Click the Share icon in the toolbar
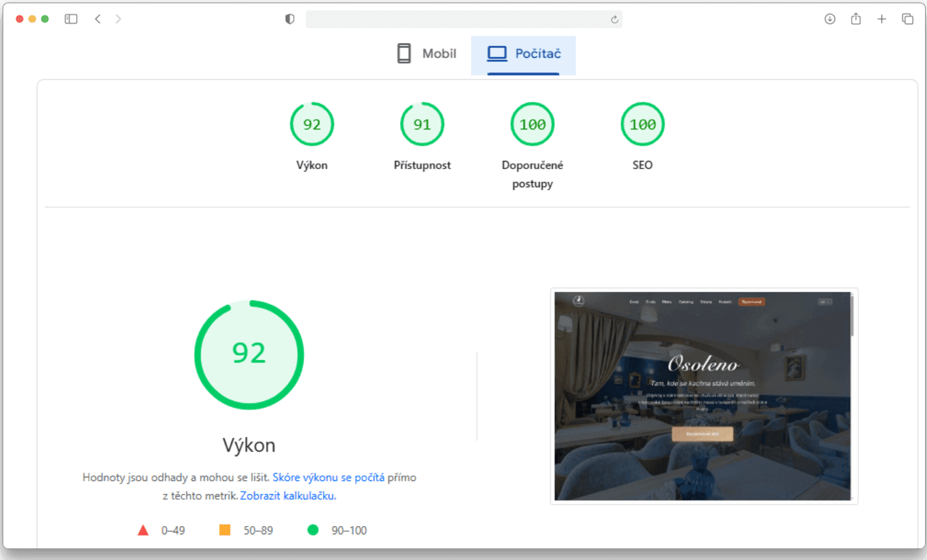The height and width of the screenshot is (560, 927). click(x=856, y=19)
